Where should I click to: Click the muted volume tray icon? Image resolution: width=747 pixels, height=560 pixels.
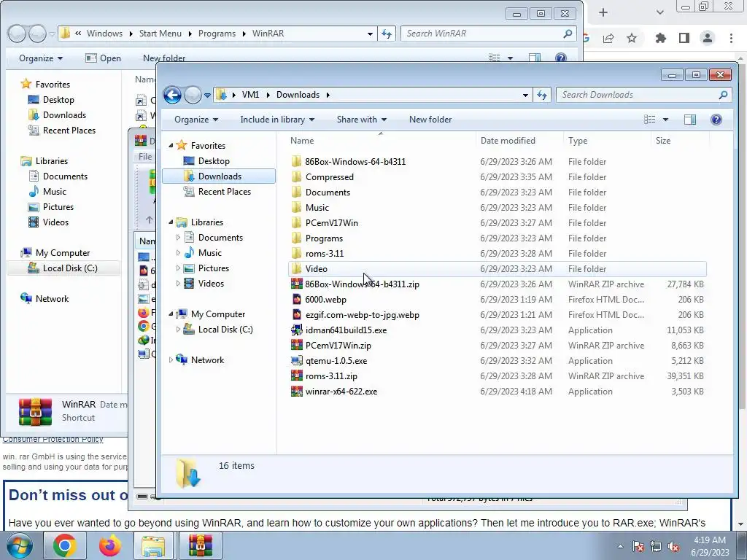tap(673, 547)
